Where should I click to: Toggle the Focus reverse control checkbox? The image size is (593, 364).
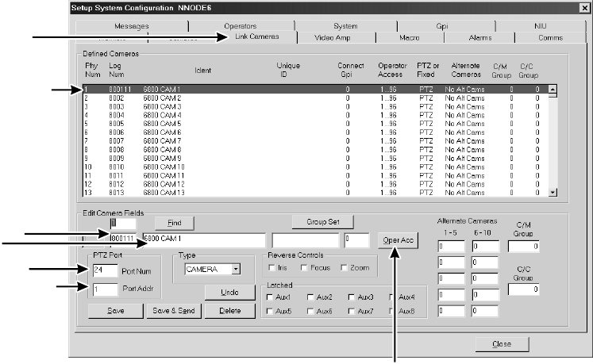[x=305, y=268]
